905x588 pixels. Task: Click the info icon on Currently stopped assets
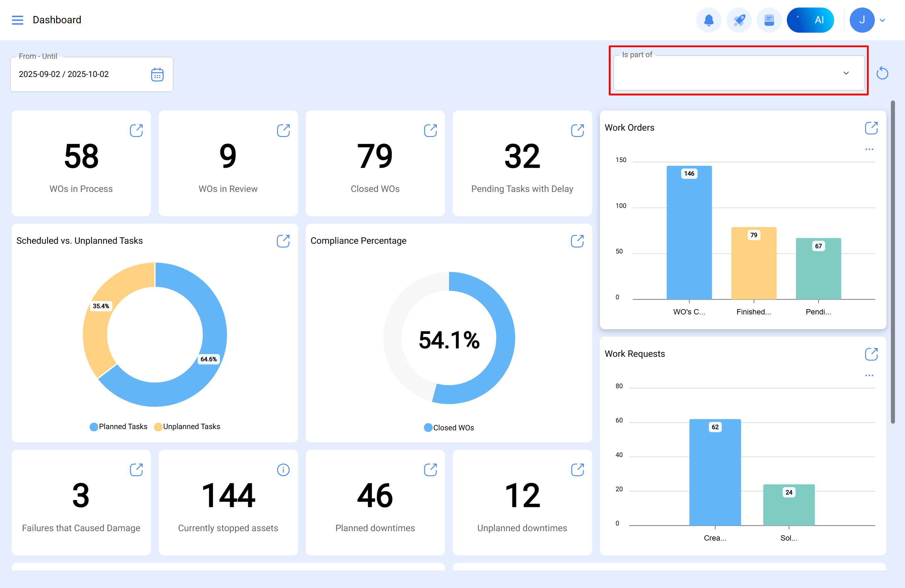point(283,469)
